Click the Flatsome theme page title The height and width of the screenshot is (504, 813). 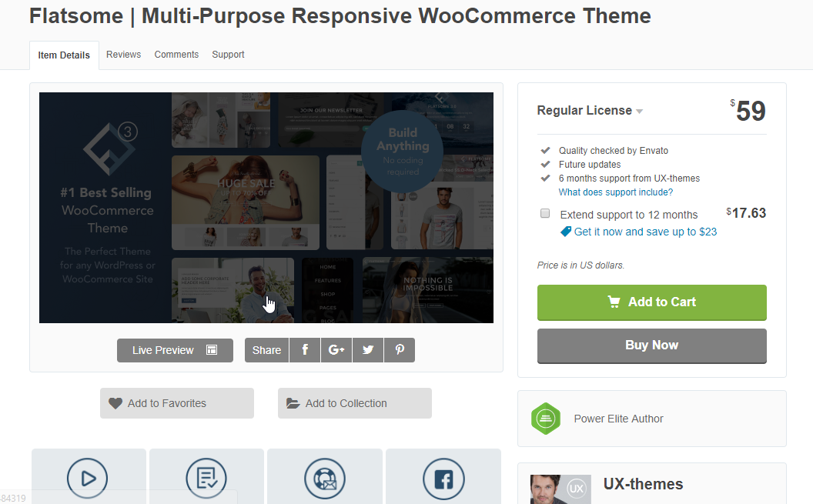340,16
